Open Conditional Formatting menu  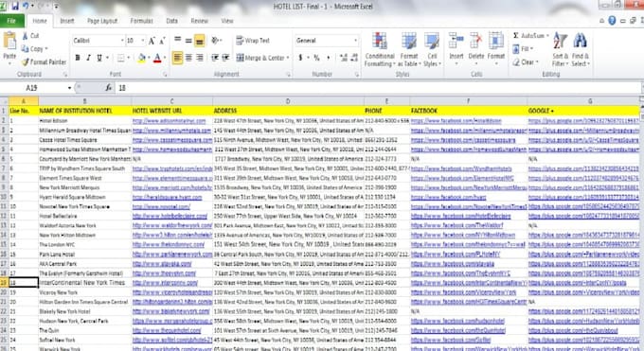click(x=380, y=50)
